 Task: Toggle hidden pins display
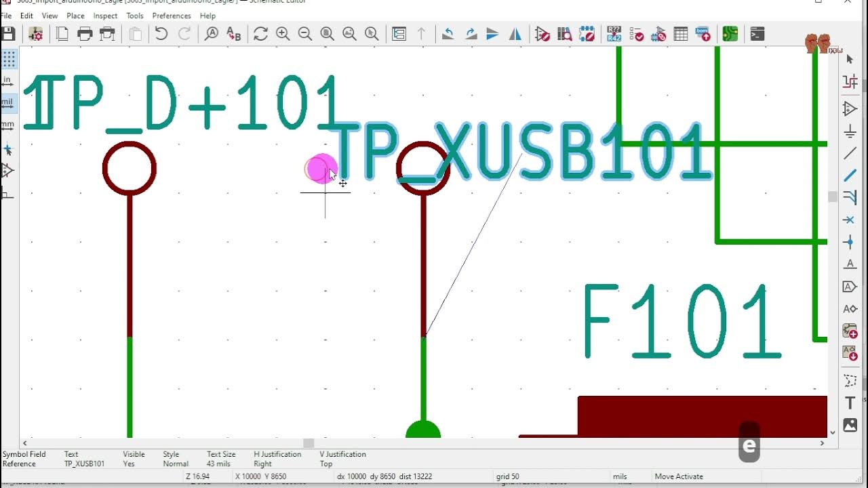coord(8,171)
